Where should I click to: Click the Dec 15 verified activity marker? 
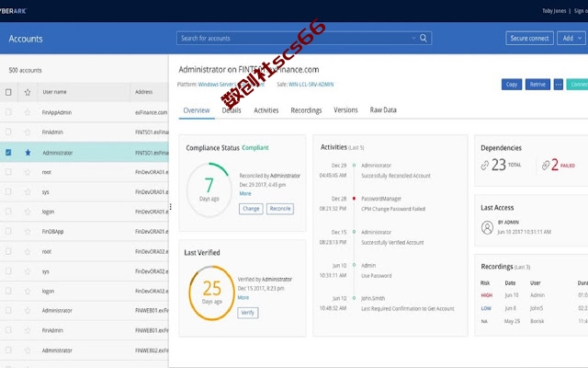(x=354, y=232)
